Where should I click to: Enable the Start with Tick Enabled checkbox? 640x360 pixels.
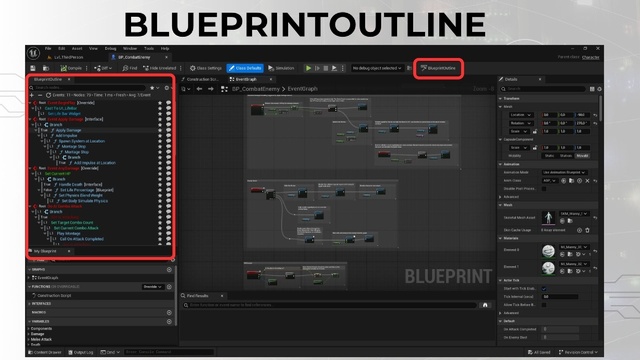(544, 289)
